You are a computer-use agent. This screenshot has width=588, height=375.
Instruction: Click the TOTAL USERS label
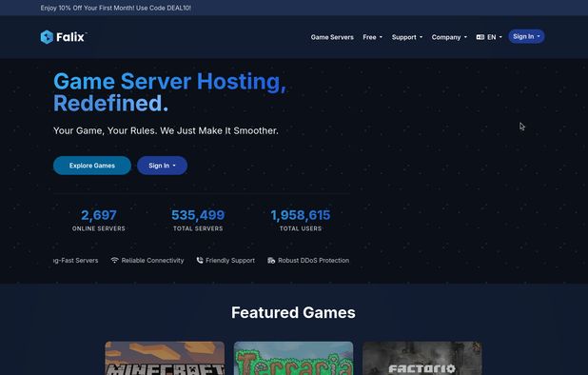(x=301, y=228)
